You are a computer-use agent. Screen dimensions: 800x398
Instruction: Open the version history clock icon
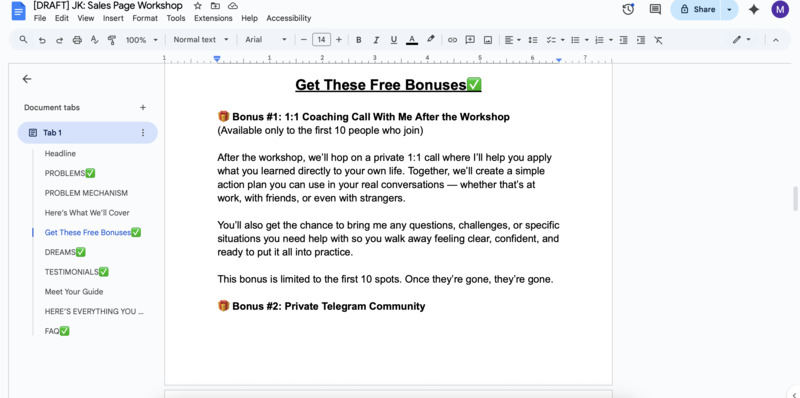(628, 9)
